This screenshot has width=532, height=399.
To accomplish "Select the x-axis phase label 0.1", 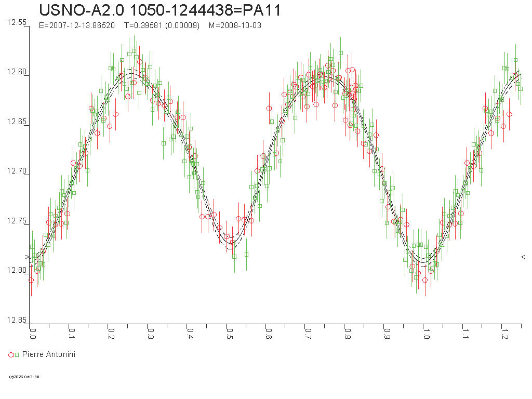I will [x=72, y=334].
